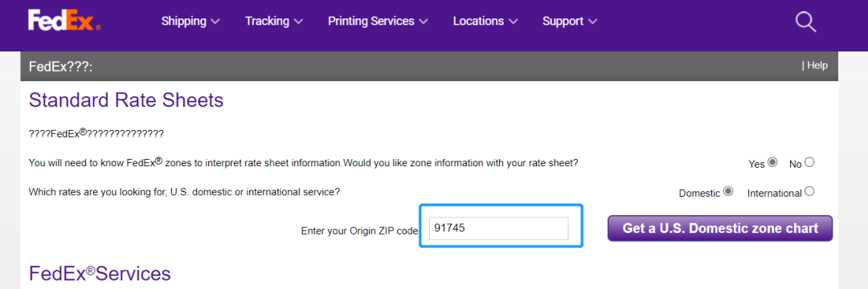Image resolution: width=868 pixels, height=289 pixels.
Task: Expand the Locations menu chevron
Action: click(513, 22)
